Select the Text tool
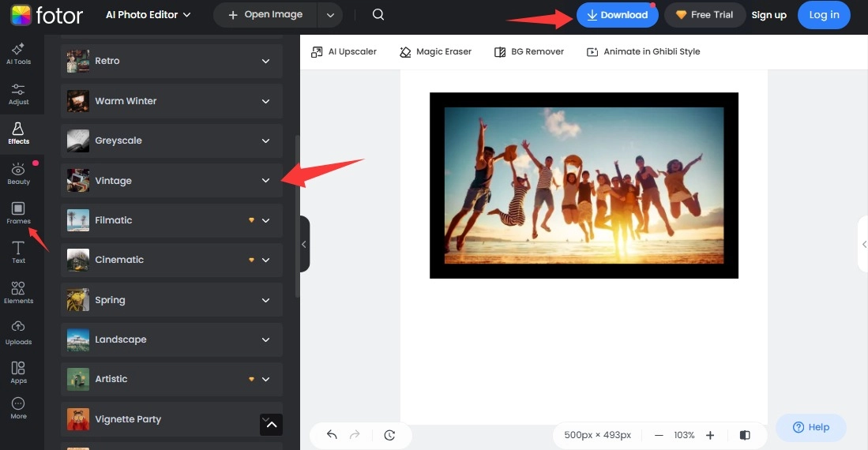The width and height of the screenshot is (868, 450). coord(18,252)
